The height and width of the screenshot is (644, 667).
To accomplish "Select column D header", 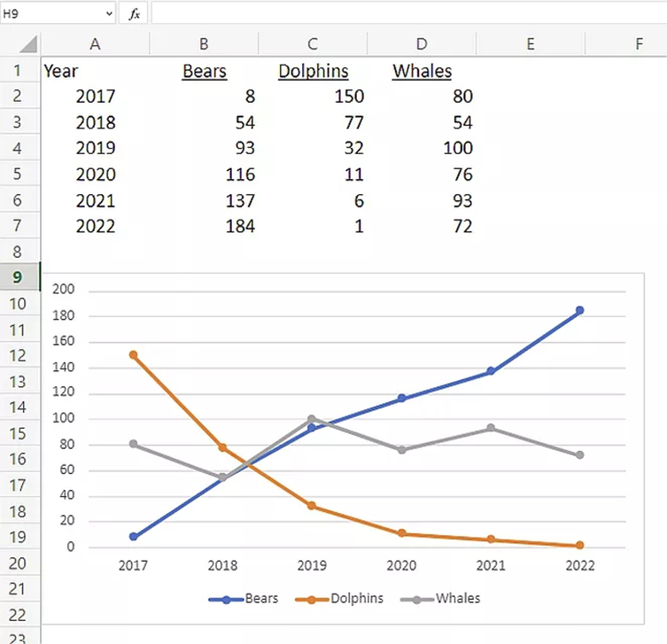I will [422, 43].
